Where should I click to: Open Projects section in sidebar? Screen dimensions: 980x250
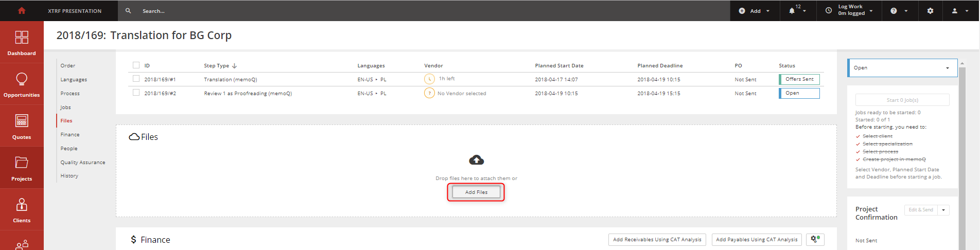click(x=22, y=168)
